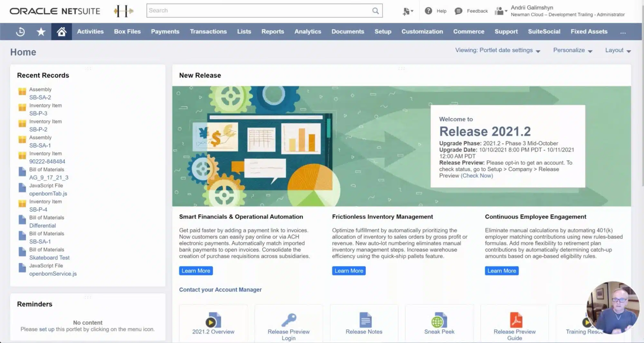The height and width of the screenshot is (343, 644).
Task: Open the Customization menu
Action: tap(422, 32)
